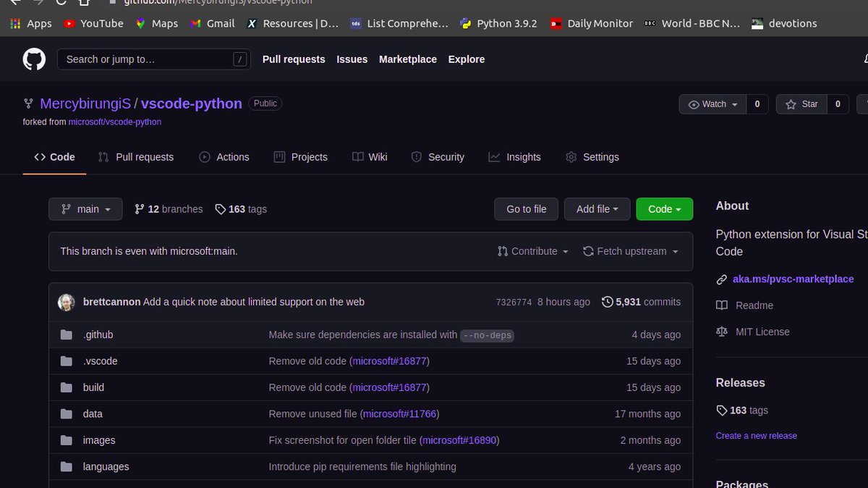Click the .github folder icon
This screenshot has width=868, height=488.
coord(67,335)
